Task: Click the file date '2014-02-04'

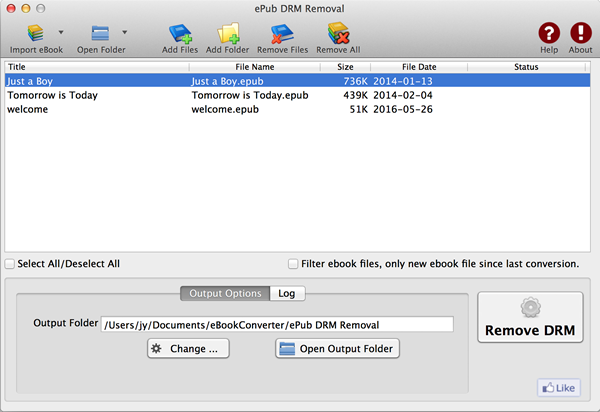Action: (403, 95)
